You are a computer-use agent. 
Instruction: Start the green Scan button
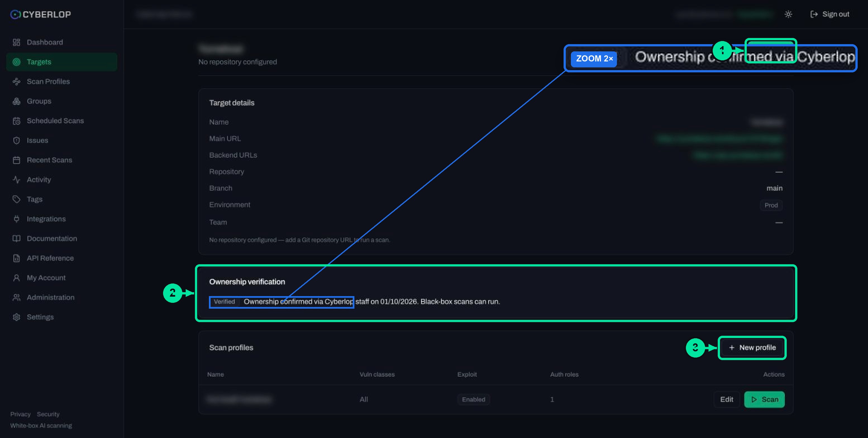[x=764, y=399]
